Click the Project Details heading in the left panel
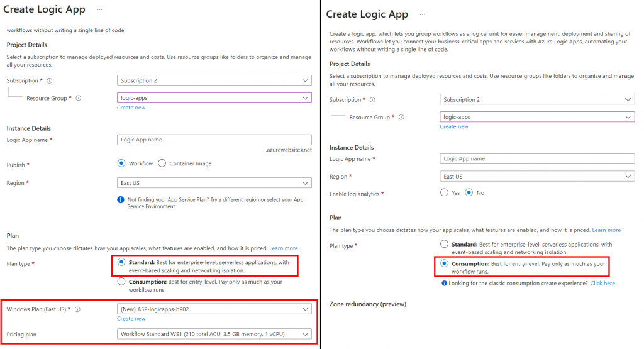 pos(26,45)
